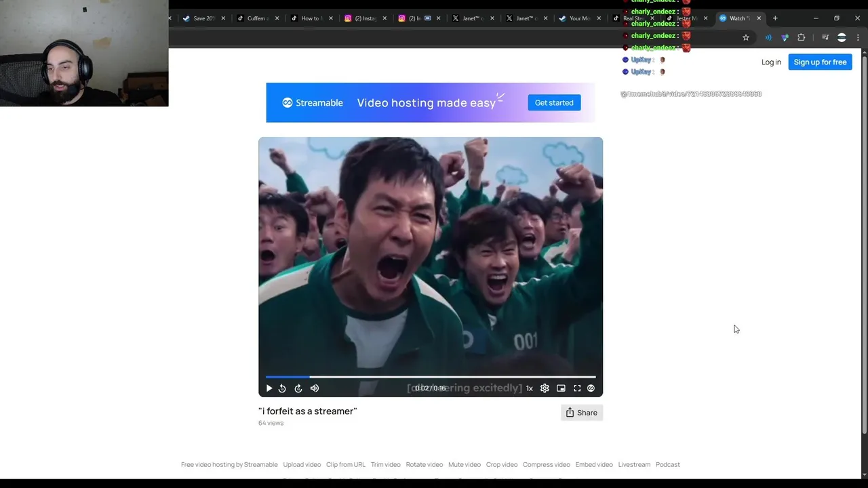Screen dimensions: 868x488
Task: Open the Trim video link
Action: click(386, 465)
